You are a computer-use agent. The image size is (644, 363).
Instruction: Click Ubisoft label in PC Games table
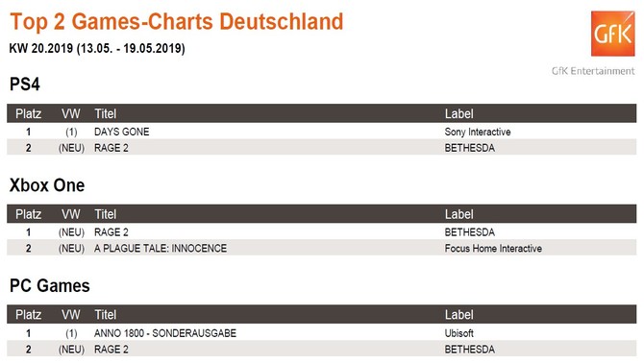pyautogui.click(x=458, y=333)
